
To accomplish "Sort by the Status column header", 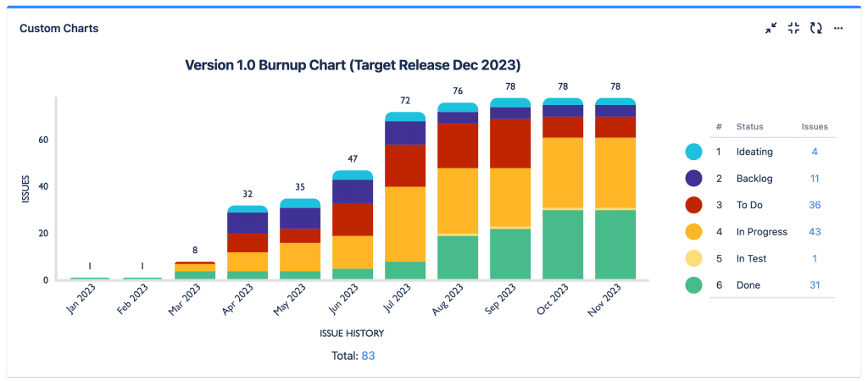I will (749, 127).
